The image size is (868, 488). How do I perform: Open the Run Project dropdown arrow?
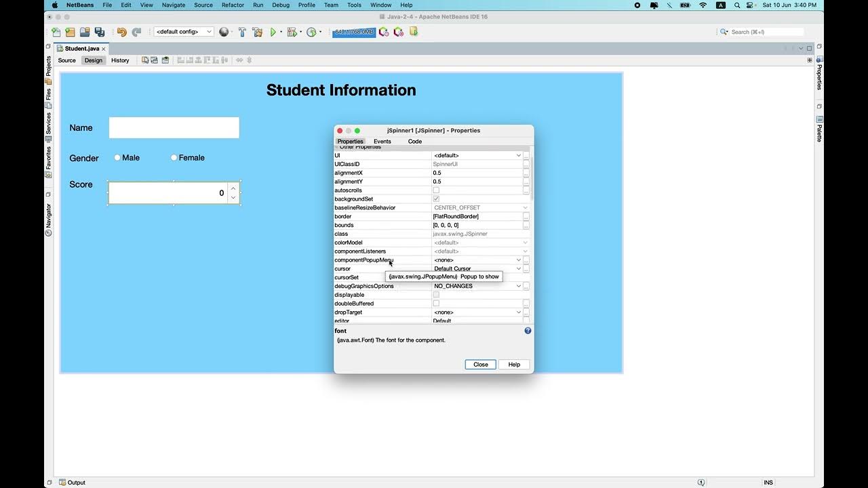coord(281,32)
